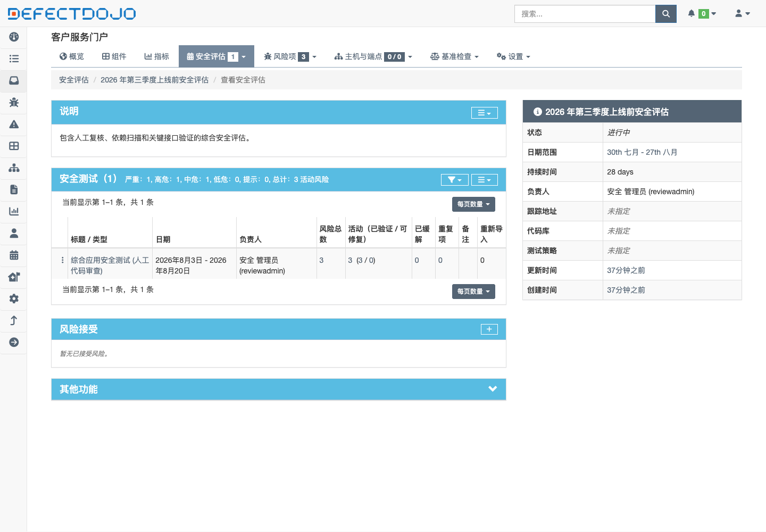The height and width of the screenshot is (532, 766).
Task: Open the 安全测试 panel hamburger menu
Action: point(485,180)
